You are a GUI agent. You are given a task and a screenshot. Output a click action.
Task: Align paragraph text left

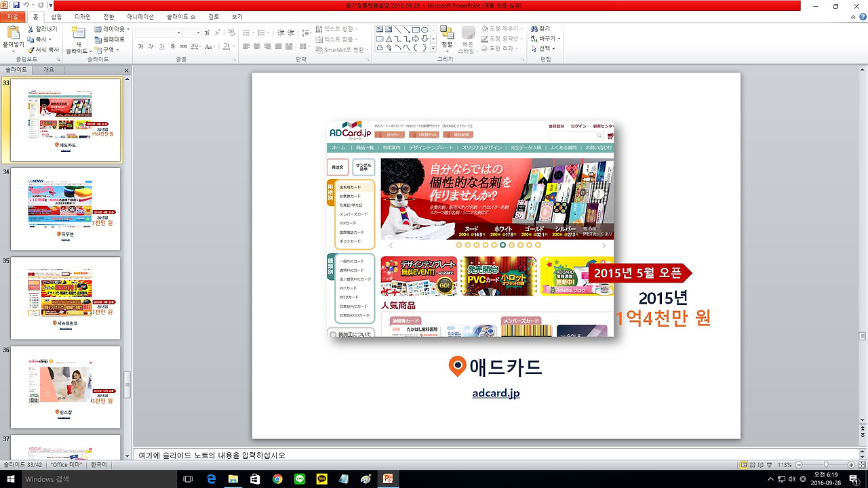point(247,47)
